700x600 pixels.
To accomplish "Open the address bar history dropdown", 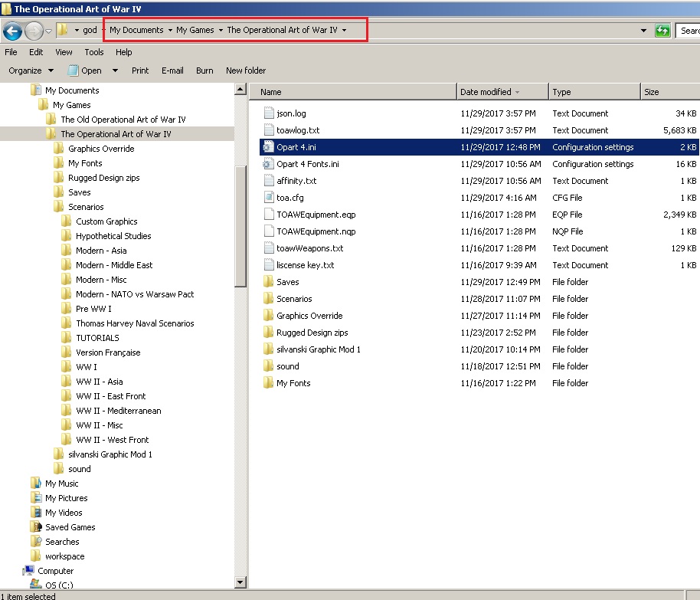I will pyautogui.click(x=643, y=31).
